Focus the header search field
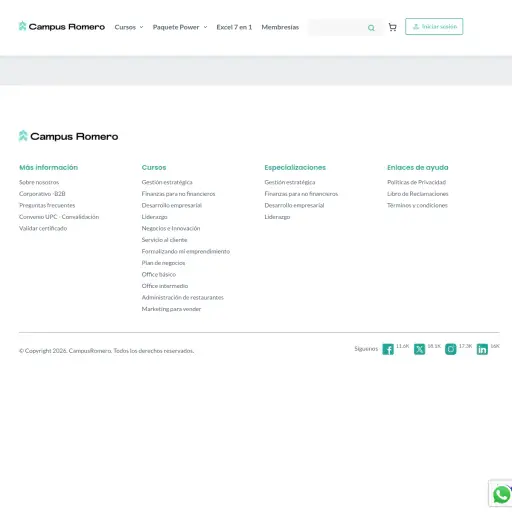512x512 pixels. click(337, 28)
